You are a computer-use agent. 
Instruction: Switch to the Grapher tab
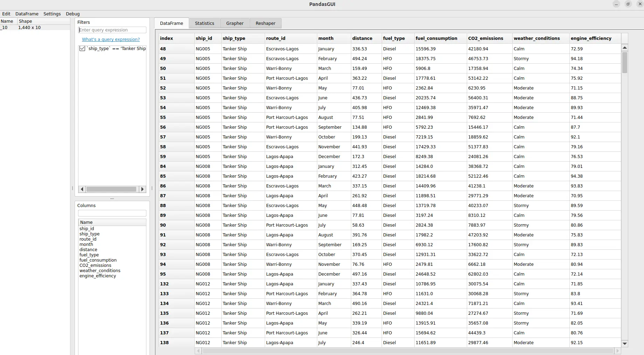235,23
